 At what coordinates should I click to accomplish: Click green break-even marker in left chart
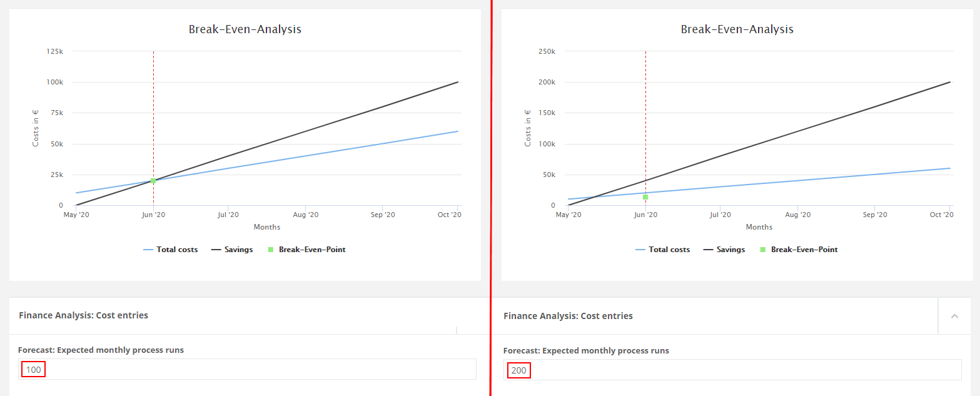[153, 181]
